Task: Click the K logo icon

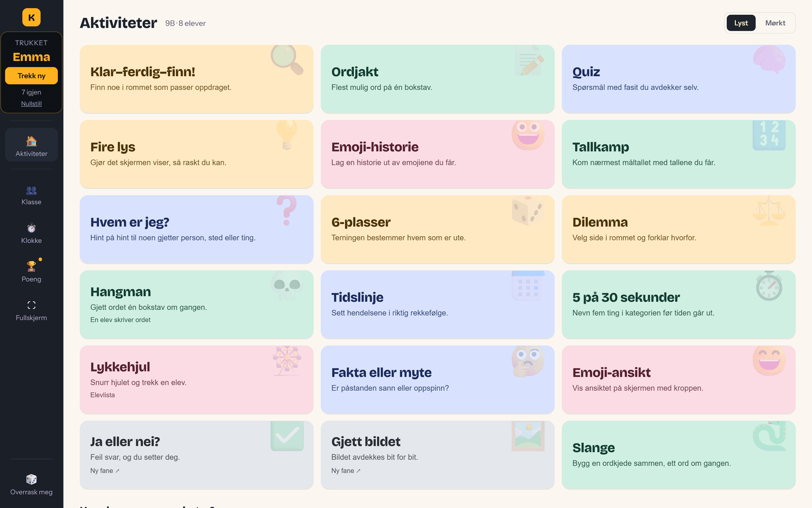Action: click(x=31, y=17)
